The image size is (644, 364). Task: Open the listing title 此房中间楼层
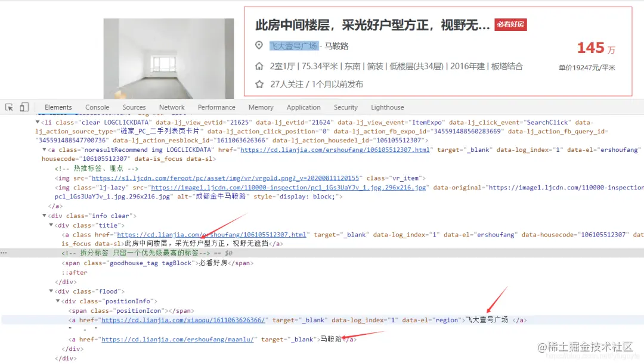pyautogui.click(x=373, y=25)
